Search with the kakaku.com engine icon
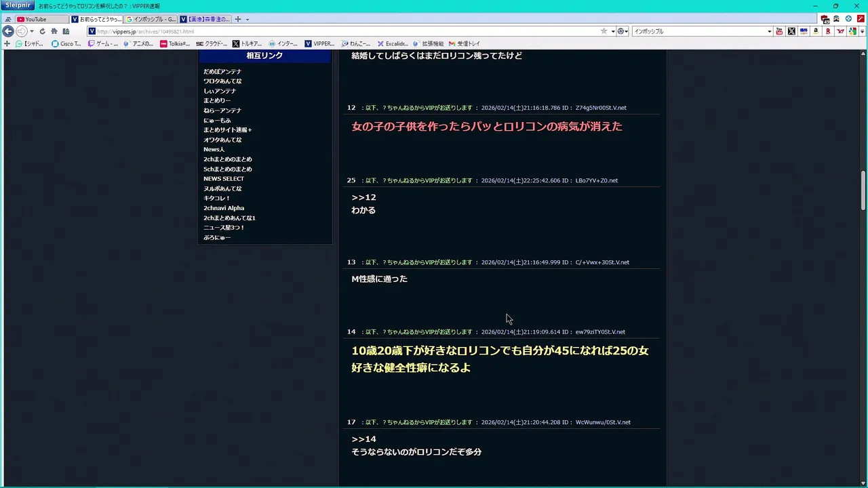The image size is (868, 488). (x=804, y=31)
